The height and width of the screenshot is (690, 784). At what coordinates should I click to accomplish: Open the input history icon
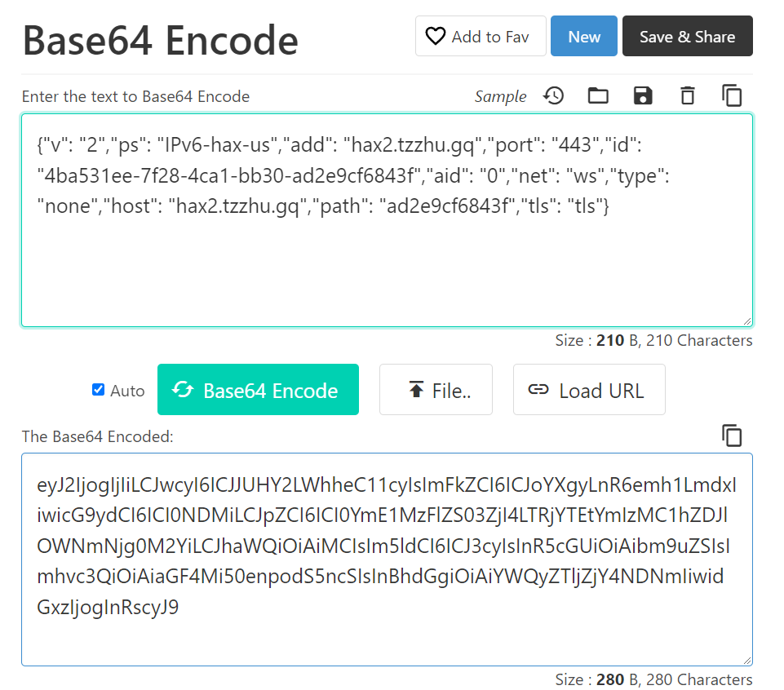tap(554, 96)
